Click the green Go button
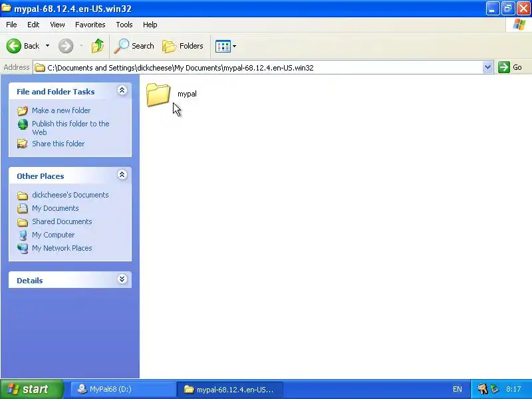Image resolution: width=532 pixels, height=399 pixels. [x=510, y=67]
